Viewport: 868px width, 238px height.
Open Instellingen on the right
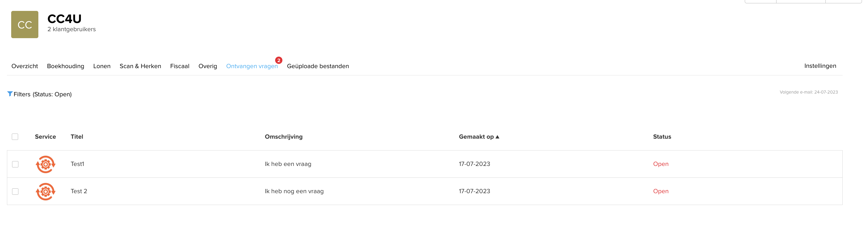(820, 66)
